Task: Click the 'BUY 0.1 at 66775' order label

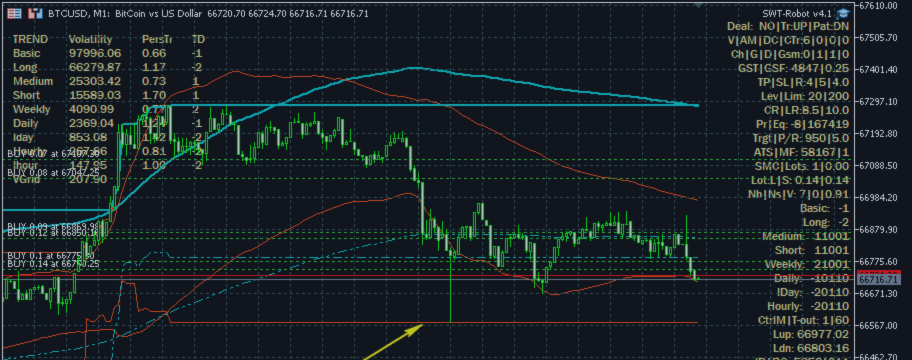Action: (51, 255)
